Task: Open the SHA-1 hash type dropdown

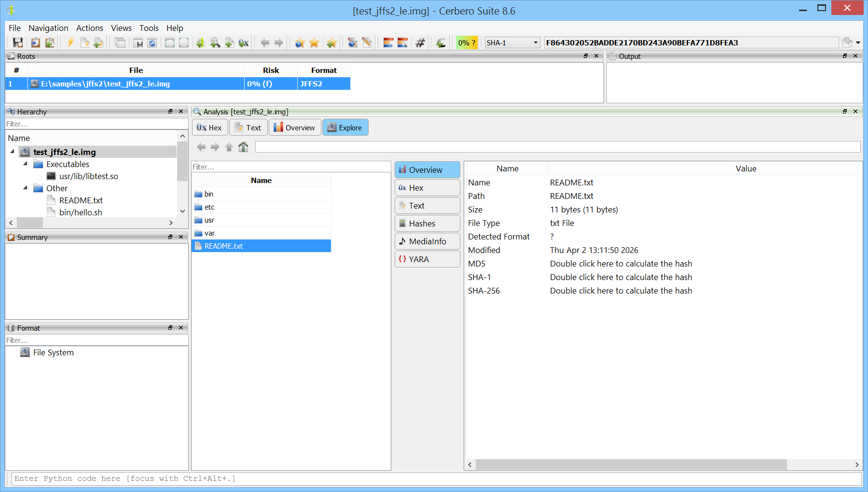Action: click(x=512, y=42)
